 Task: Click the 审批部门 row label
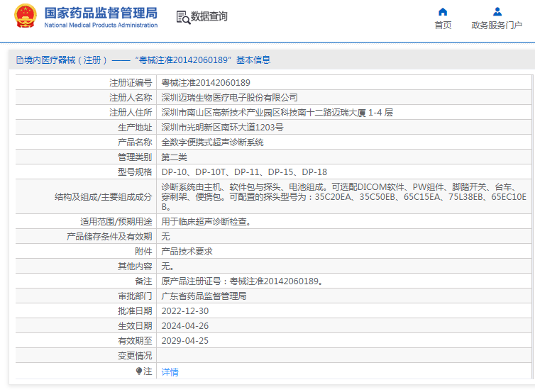135,296
